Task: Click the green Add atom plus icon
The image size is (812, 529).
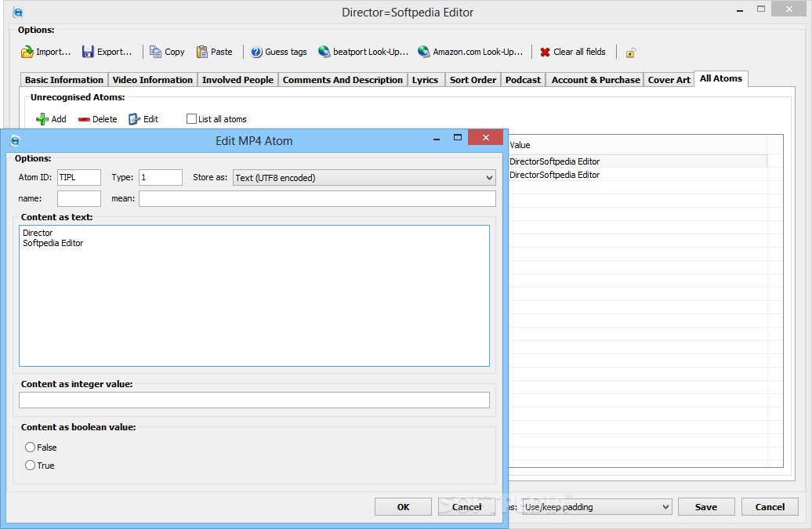Action: (42, 119)
